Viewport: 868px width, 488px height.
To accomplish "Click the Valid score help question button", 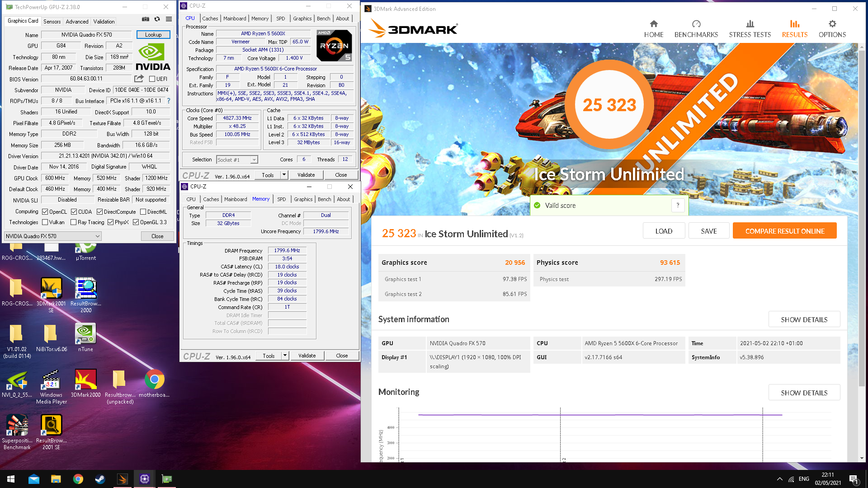I will tap(678, 206).
